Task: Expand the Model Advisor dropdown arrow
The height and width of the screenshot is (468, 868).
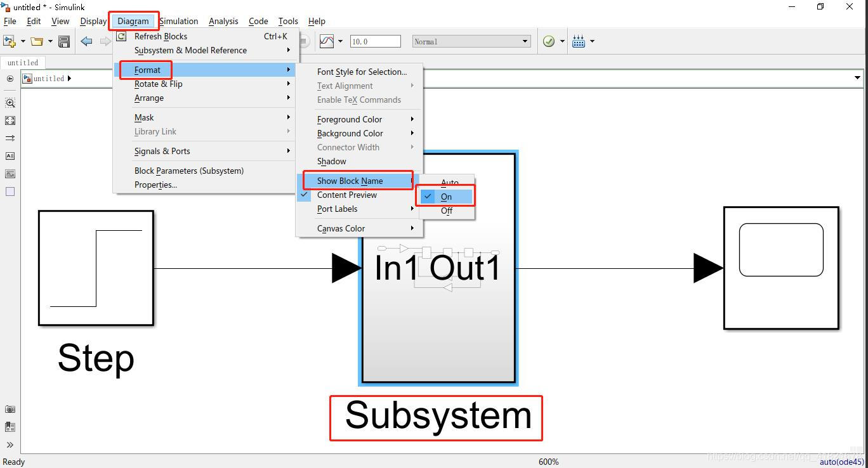Action: pos(562,41)
